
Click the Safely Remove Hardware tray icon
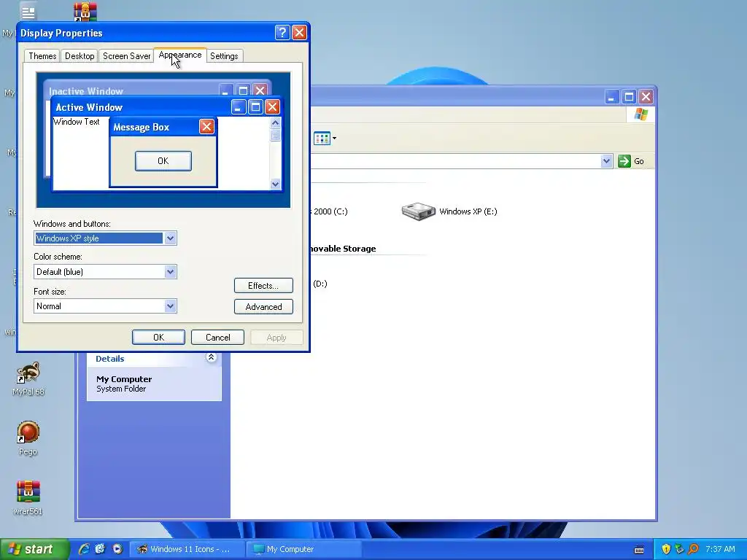pyautogui.click(x=679, y=549)
